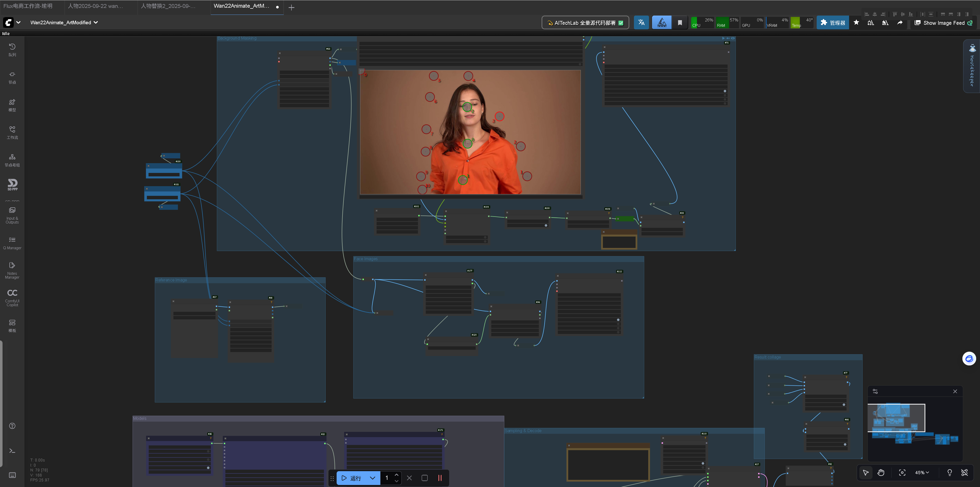
Task: Click the bookmark icon in top toolbar
Action: coord(680,22)
